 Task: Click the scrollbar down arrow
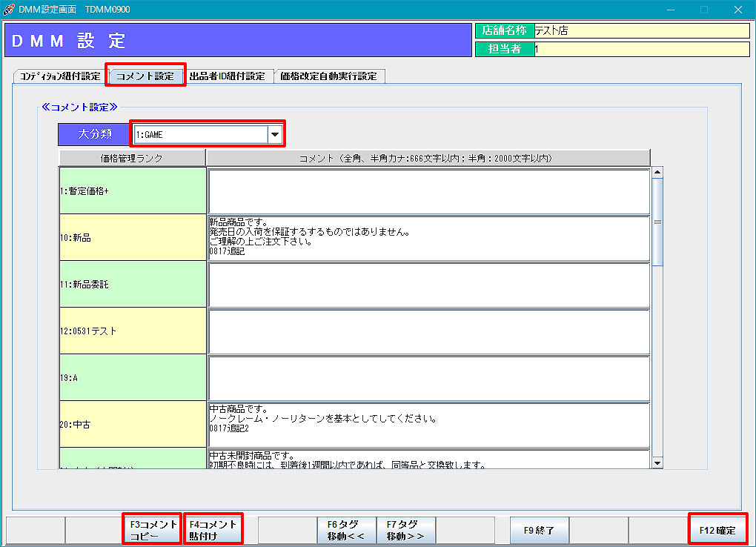[x=657, y=463]
